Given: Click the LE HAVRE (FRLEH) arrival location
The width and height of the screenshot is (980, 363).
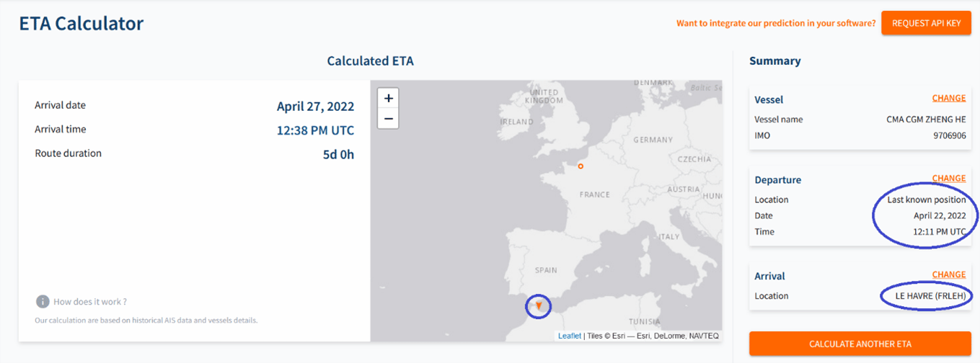Looking at the screenshot, I should tap(930, 296).
